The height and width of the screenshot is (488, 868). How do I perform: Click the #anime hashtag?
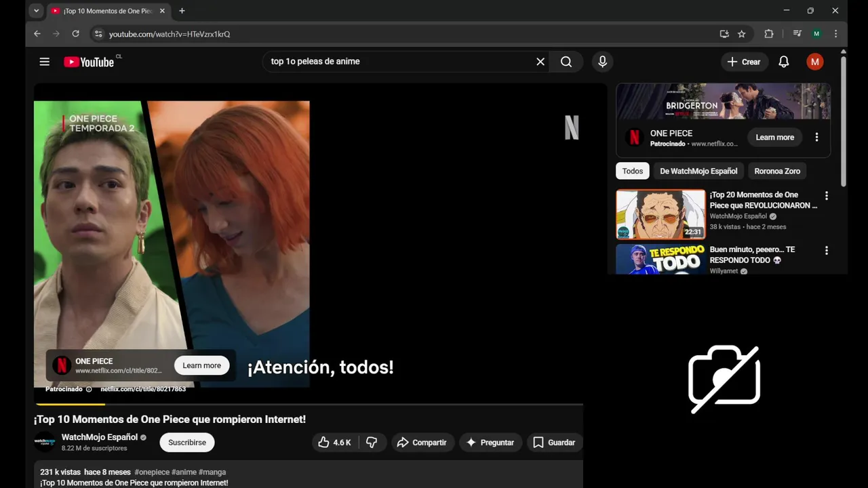184,472
